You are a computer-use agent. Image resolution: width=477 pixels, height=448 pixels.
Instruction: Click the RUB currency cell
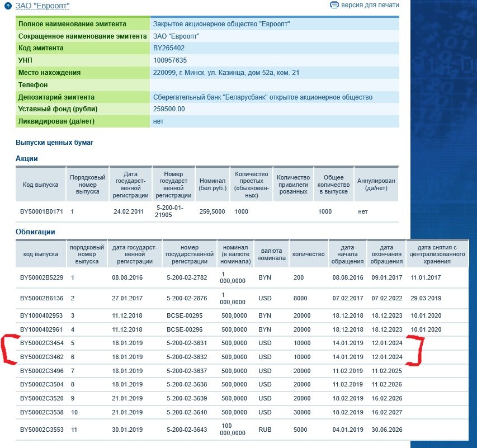pos(265,430)
